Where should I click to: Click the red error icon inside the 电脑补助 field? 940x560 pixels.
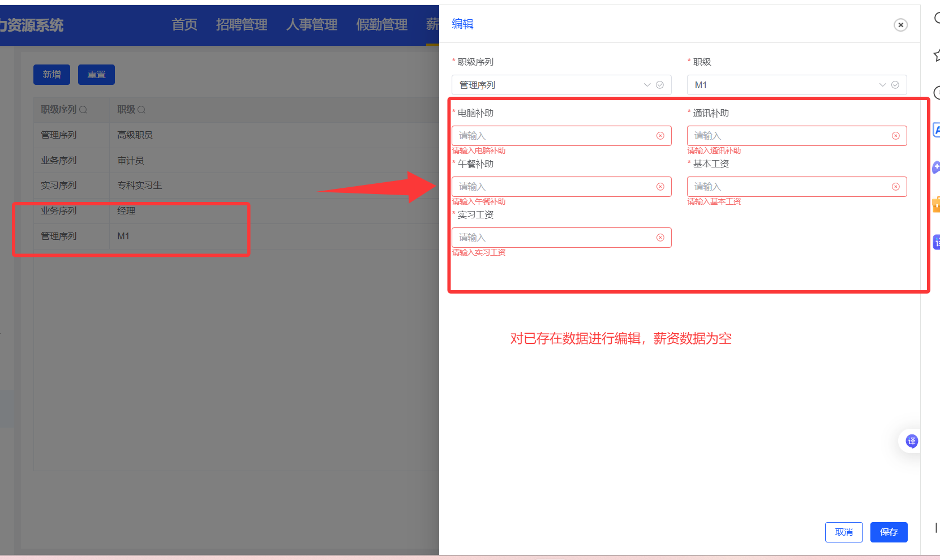660,136
